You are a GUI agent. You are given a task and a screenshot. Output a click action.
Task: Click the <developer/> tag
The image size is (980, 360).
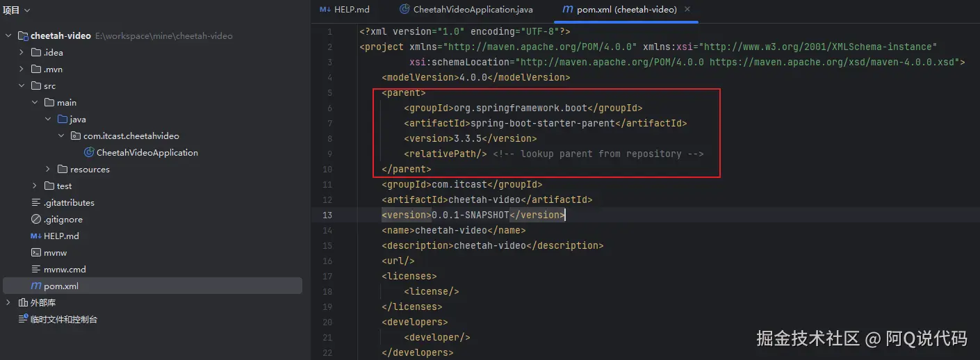(437, 338)
